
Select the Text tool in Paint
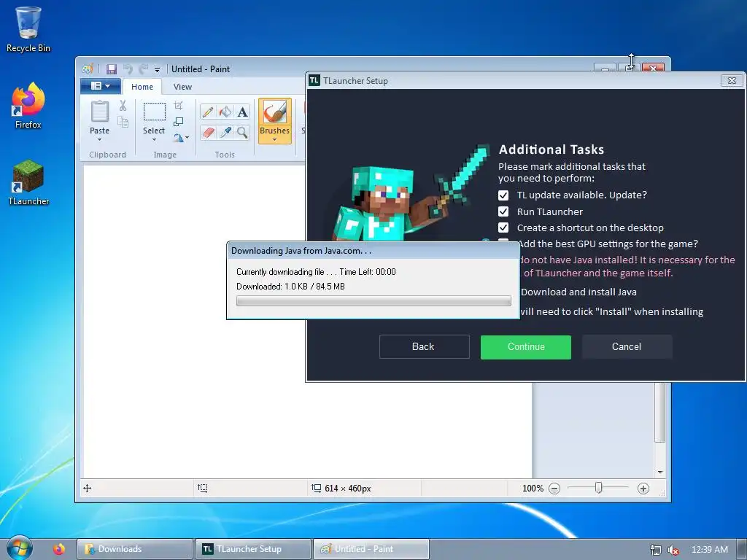point(242,112)
